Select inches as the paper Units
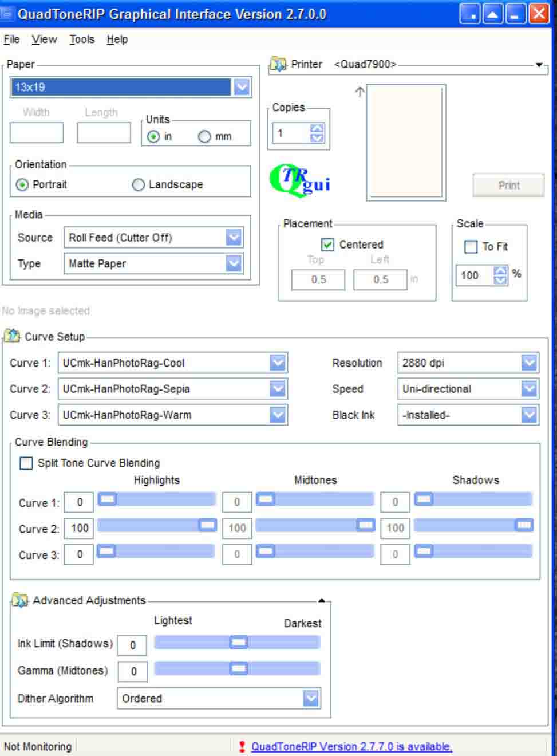Image resolution: width=557 pixels, height=756 pixels. click(x=153, y=137)
